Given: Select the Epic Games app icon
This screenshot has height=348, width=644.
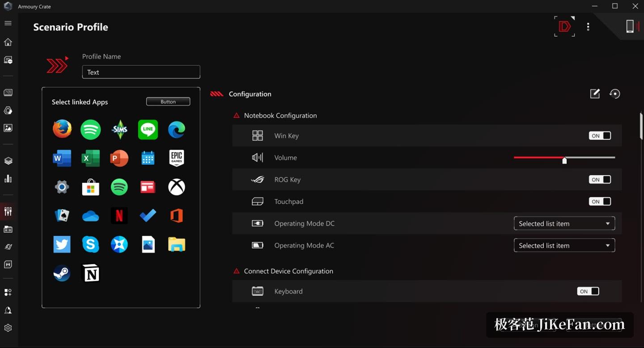Looking at the screenshot, I should coord(177,158).
